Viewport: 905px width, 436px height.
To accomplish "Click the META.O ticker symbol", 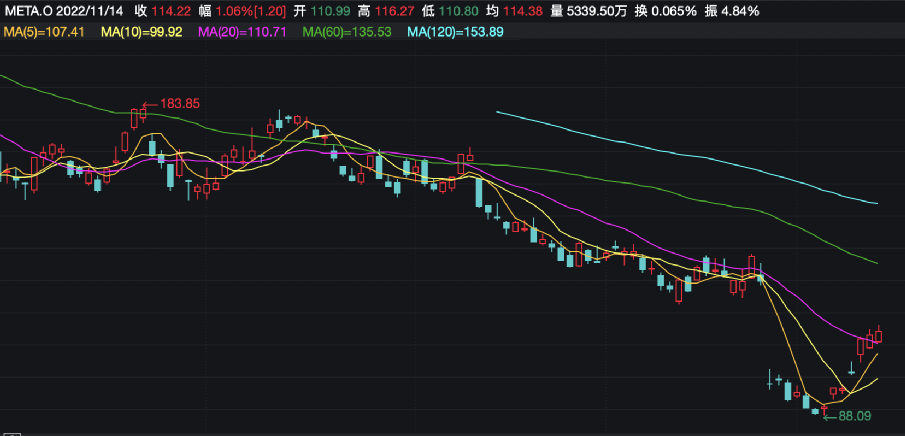I will pos(27,11).
